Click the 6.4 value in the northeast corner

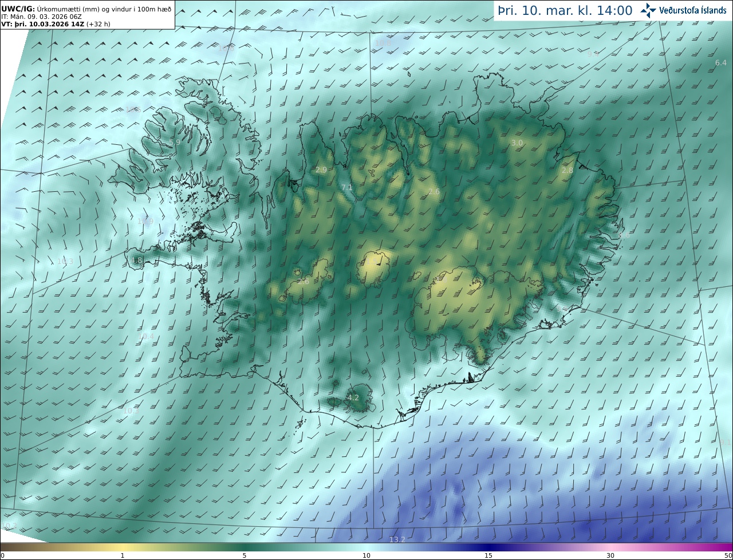721,63
